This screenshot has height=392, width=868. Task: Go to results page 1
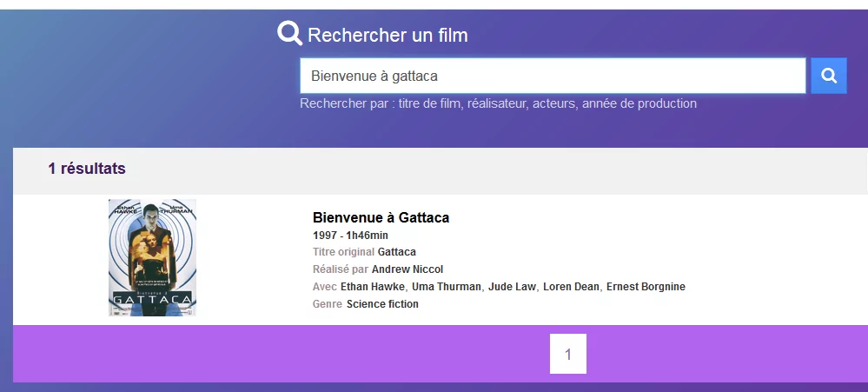[568, 354]
